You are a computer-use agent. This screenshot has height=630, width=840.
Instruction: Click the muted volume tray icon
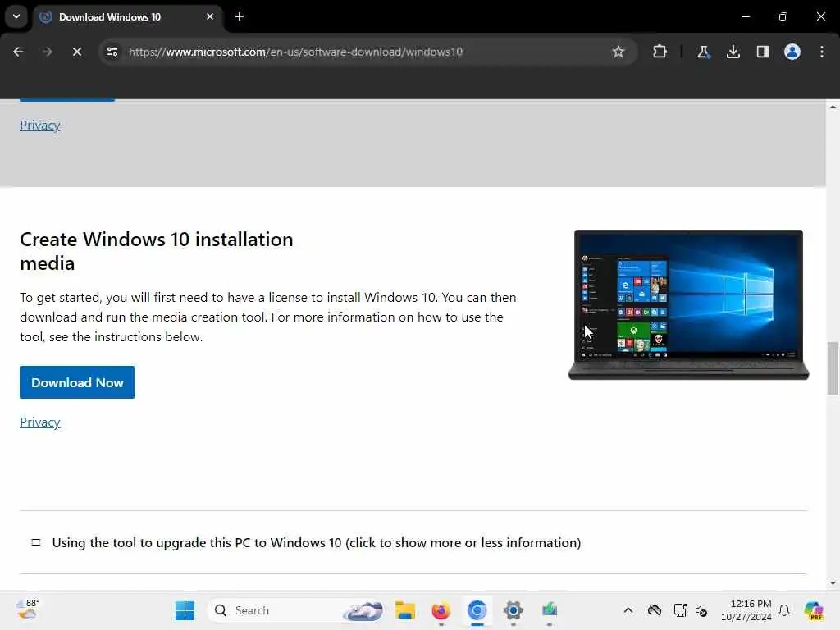(x=702, y=610)
